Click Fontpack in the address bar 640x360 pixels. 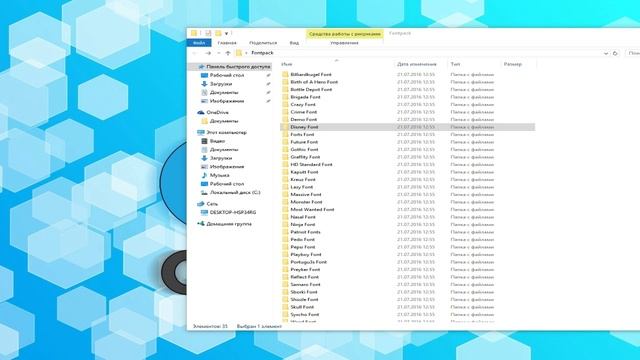click(x=262, y=53)
